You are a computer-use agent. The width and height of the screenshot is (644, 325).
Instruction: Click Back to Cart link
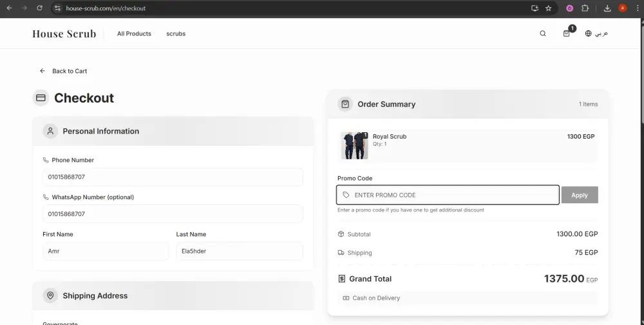pyautogui.click(x=70, y=71)
